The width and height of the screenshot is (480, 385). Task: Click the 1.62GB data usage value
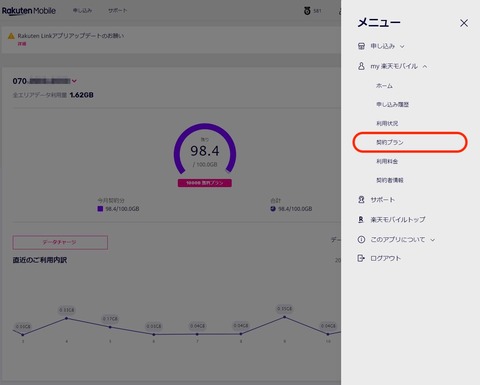pyautogui.click(x=81, y=95)
